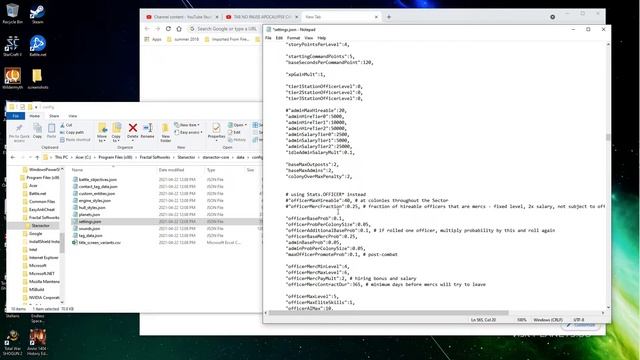The image size is (640, 360).
Task: Open the screenshots folder on the desktop
Action: point(38,78)
